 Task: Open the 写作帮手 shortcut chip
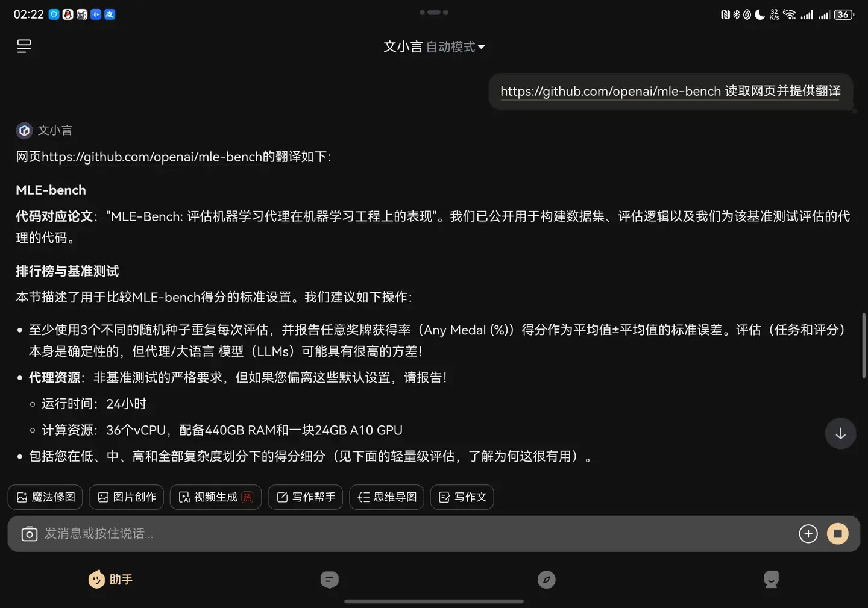[x=306, y=497]
